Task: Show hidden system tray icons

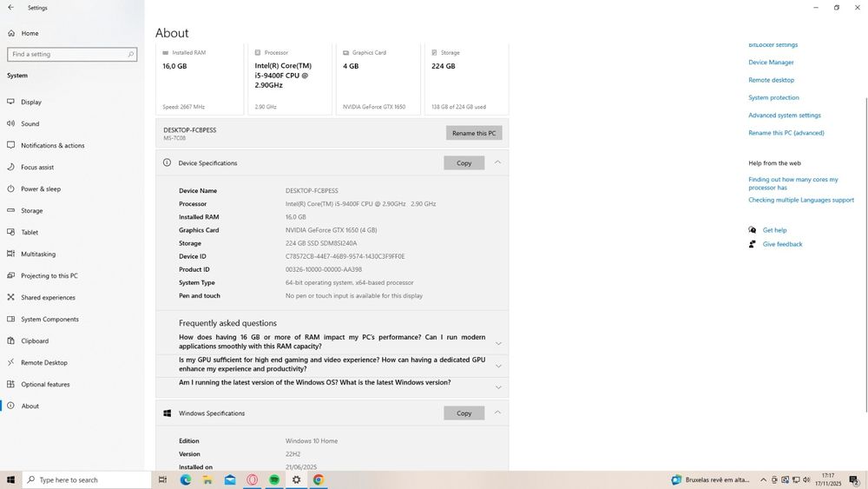Action: (x=763, y=479)
